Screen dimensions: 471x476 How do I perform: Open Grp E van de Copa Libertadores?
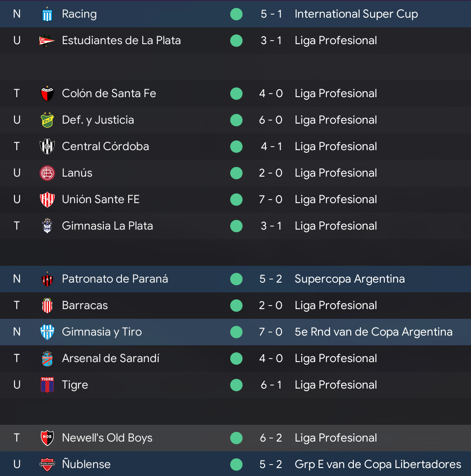[378, 464]
